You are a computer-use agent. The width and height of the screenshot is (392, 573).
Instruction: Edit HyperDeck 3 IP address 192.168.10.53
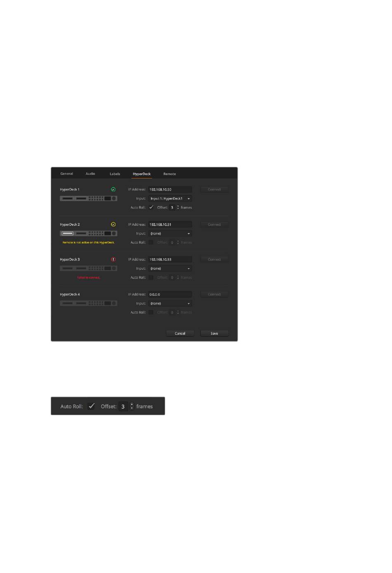[170, 259]
